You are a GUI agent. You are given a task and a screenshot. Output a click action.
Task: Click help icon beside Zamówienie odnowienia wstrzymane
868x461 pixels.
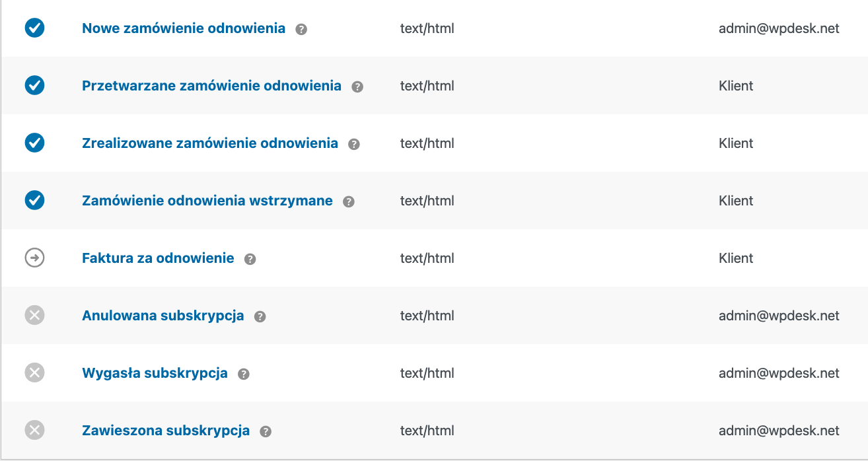pos(349,201)
